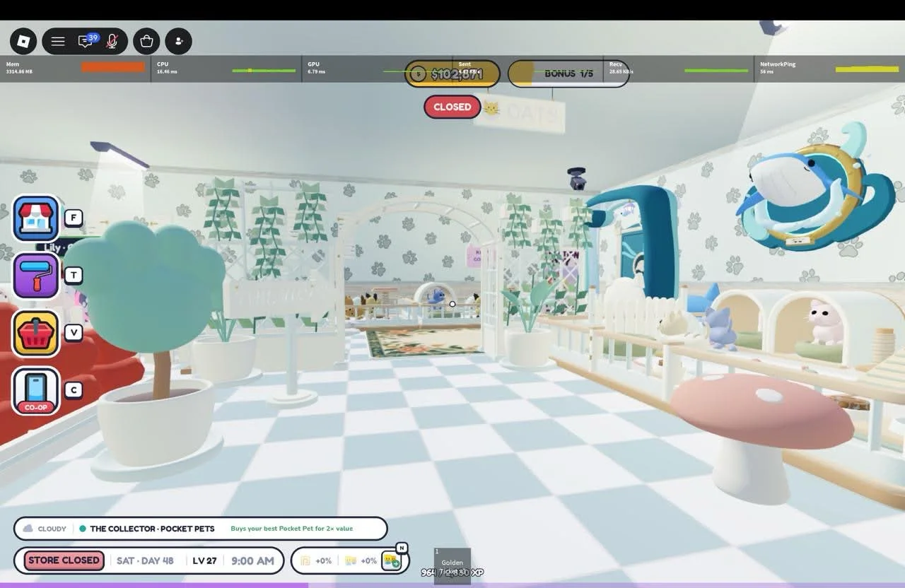Click the 9:00 AM clock text
The image size is (905, 588).
[252, 560]
